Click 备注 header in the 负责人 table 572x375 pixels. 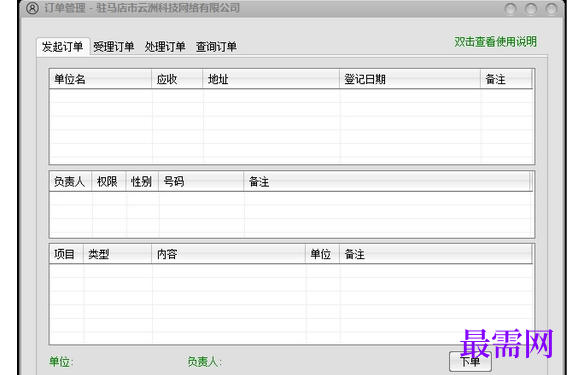387,181
